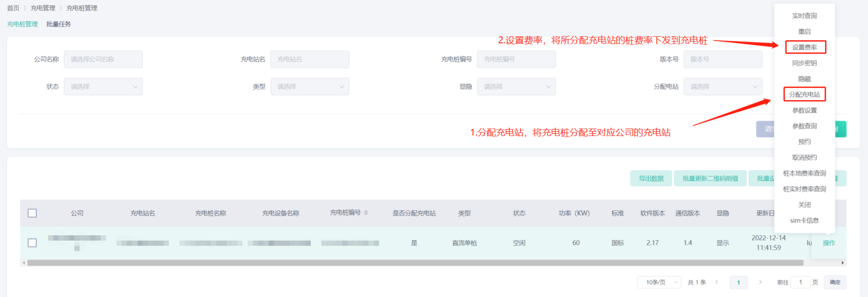Click the sort icon on 充电桩编号 column

click(x=366, y=213)
